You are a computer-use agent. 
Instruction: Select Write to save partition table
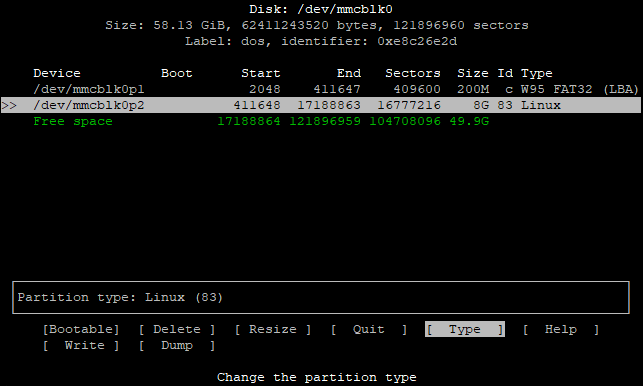click(81, 345)
